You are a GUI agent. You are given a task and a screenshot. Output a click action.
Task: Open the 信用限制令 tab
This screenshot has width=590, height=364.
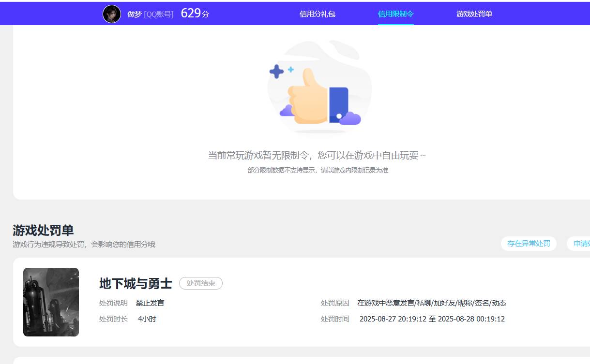[395, 14]
